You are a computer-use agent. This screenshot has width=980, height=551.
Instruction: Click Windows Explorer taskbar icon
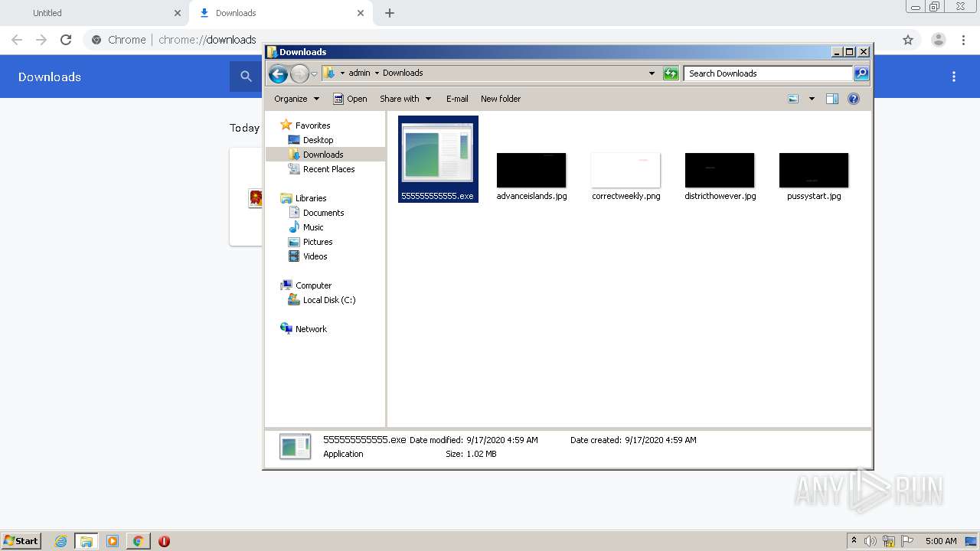[x=87, y=541]
